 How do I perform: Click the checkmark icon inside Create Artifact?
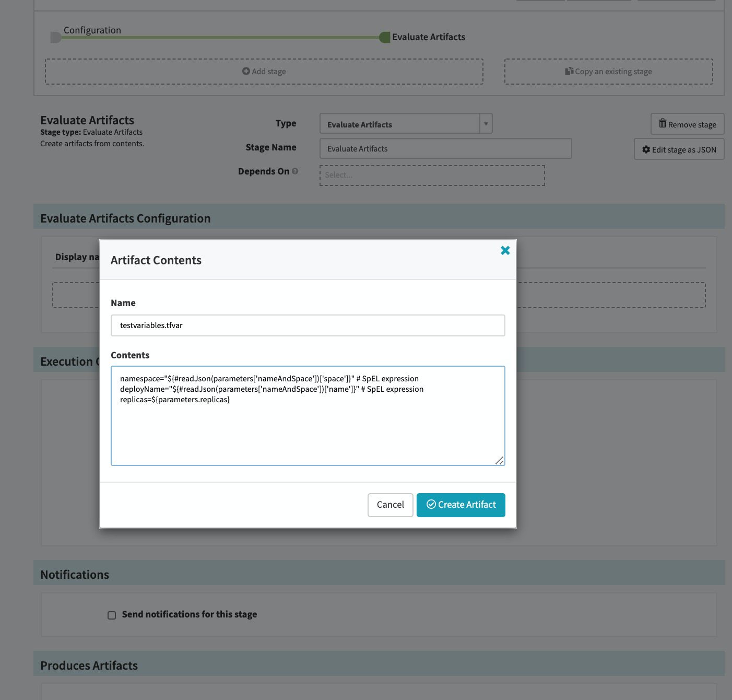(x=431, y=505)
